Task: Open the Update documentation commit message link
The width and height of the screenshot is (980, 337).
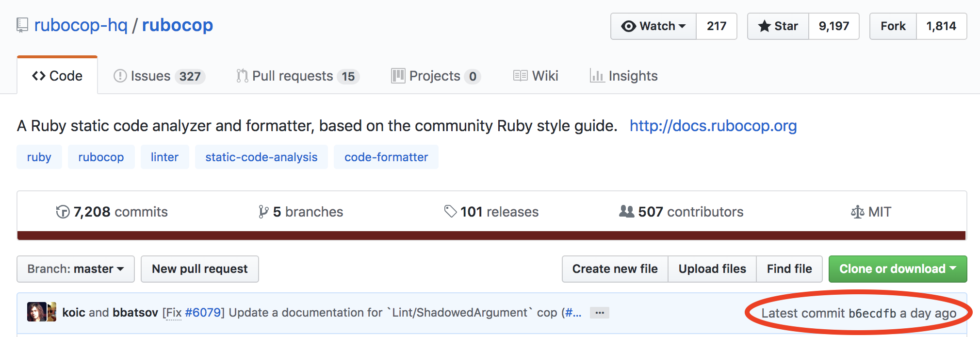Action: (393, 312)
